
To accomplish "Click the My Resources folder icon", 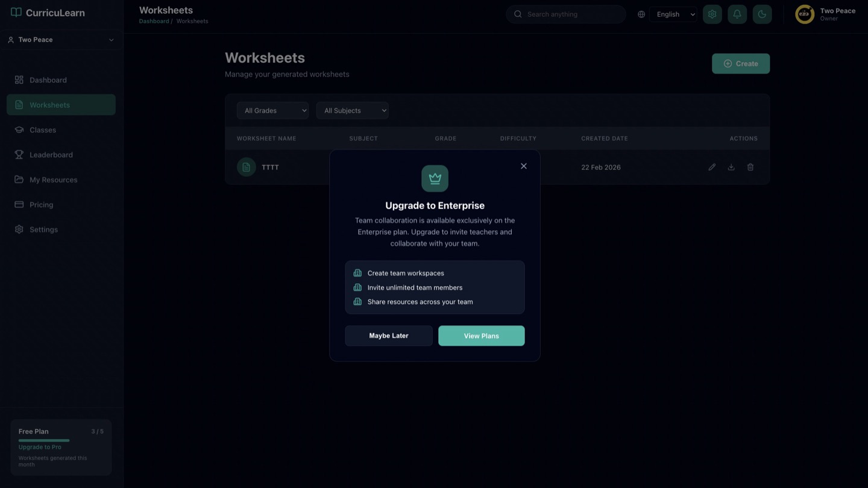I will 19,180.
